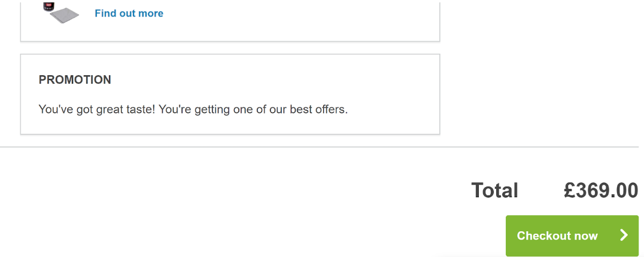This screenshot has width=644, height=257.
Task: Click the ".00" pence in the total
Action: coord(623,190)
